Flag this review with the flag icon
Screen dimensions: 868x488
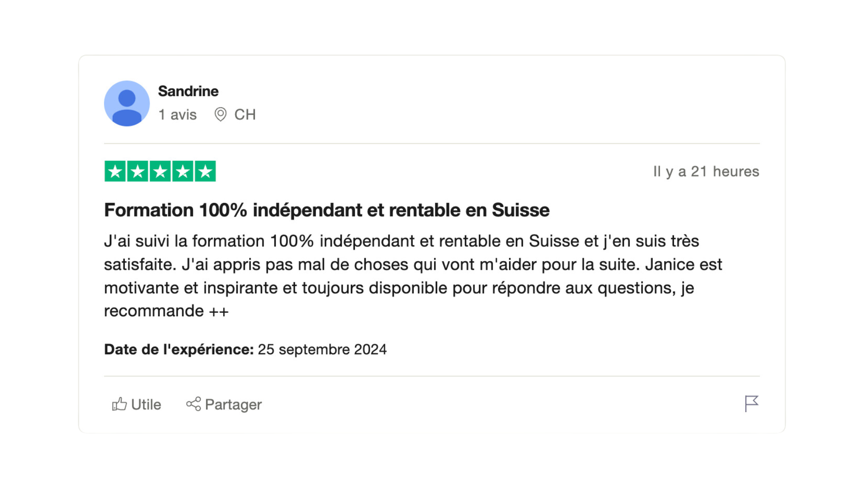751,404
